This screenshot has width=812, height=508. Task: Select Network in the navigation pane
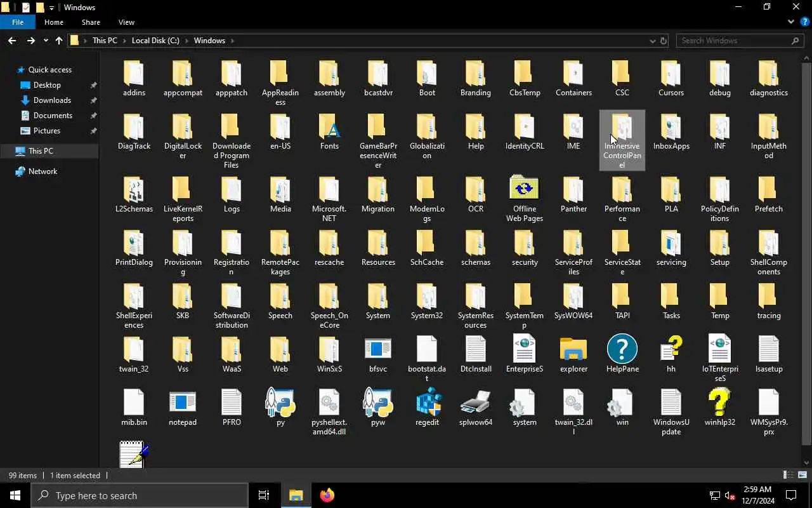click(x=43, y=171)
